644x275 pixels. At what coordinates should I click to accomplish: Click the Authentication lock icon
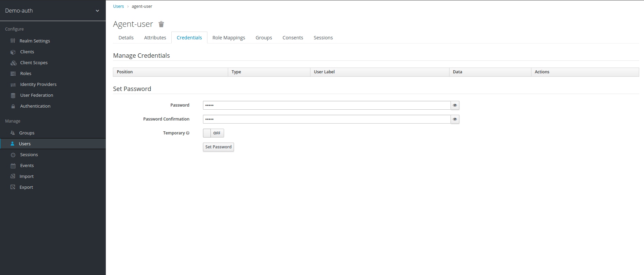click(x=13, y=106)
